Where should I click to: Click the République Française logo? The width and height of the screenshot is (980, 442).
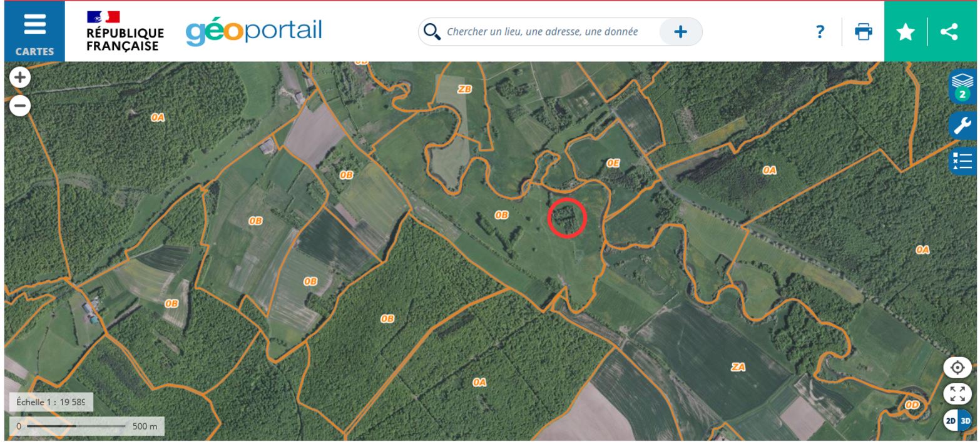[x=125, y=31]
